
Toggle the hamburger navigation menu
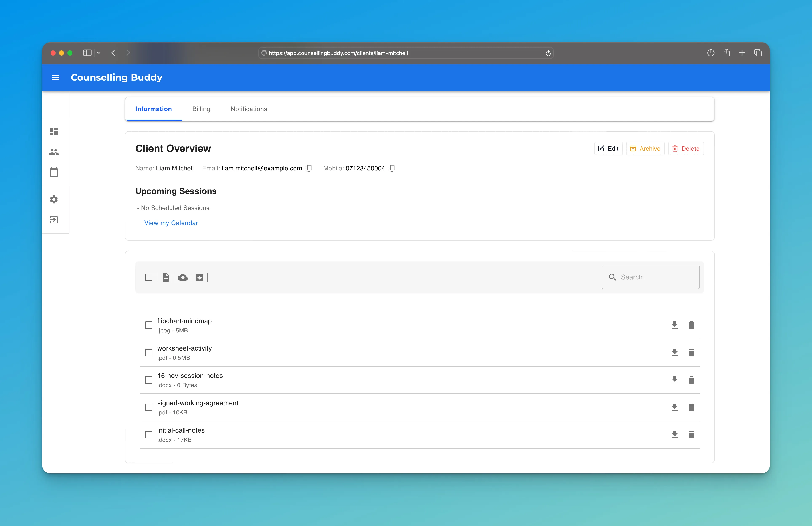coord(56,78)
